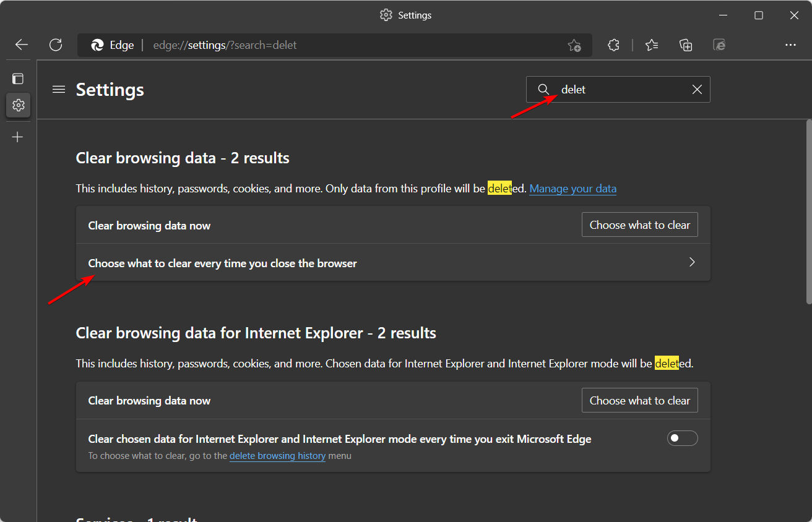
Task: Add this page to favorites via star icon
Action: pyautogui.click(x=574, y=45)
